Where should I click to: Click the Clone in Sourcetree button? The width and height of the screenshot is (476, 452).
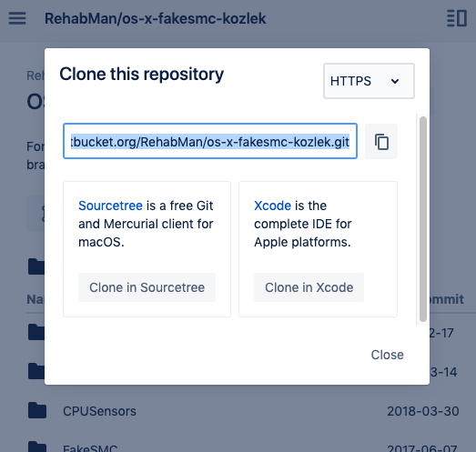pos(147,287)
